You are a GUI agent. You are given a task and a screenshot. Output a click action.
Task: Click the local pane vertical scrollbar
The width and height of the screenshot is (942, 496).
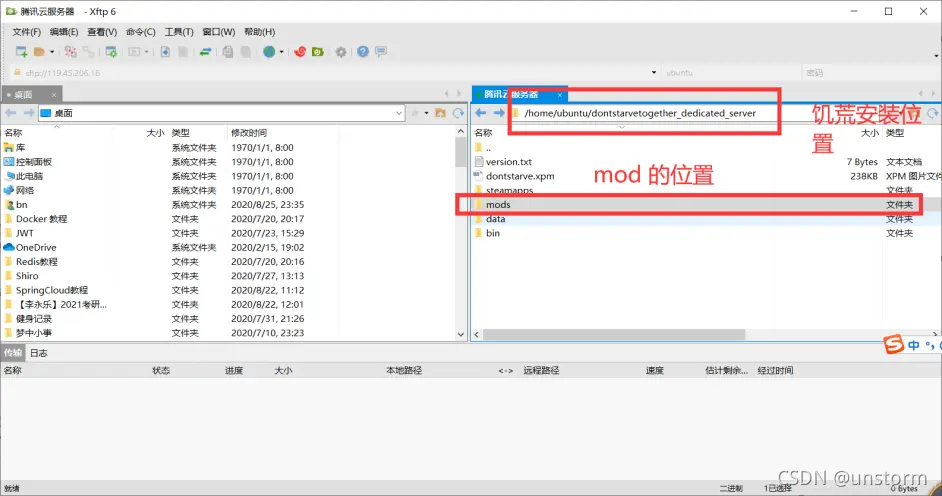click(x=461, y=232)
